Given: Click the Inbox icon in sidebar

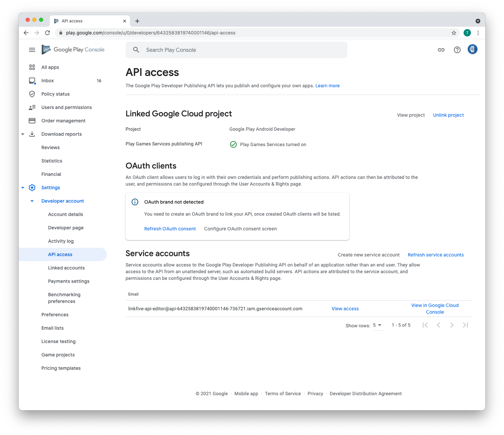Looking at the screenshot, I should [32, 81].
